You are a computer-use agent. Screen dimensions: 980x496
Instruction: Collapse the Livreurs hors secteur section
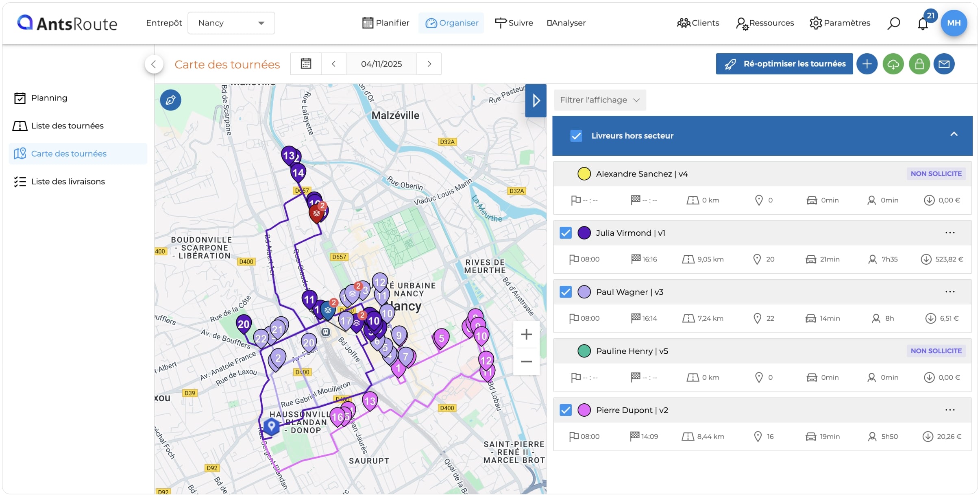pos(954,135)
